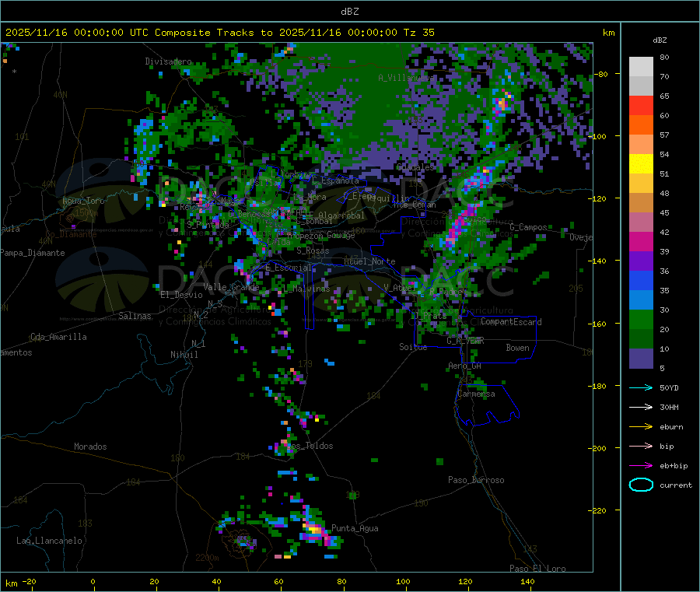Click the 'Agua_Toro' map label
The height and width of the screenshot is (592, 700).
tap(83, 201)
